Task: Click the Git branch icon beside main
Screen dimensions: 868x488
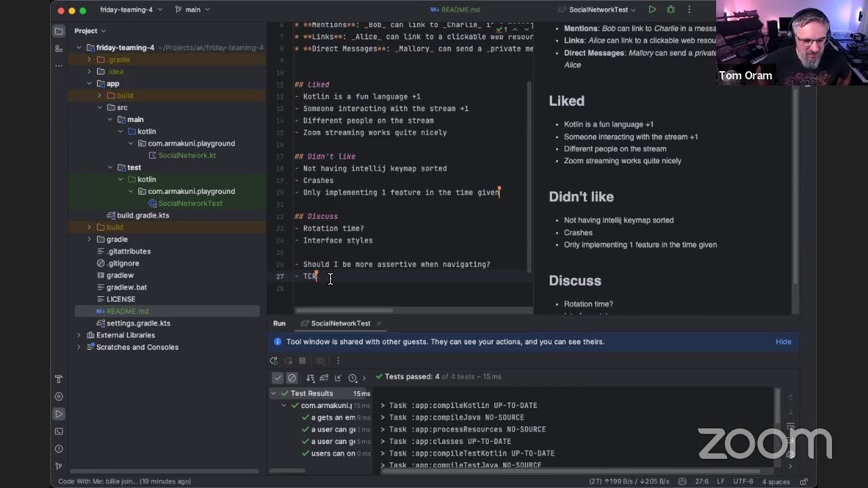Action: pyautogui.click(x=178, y=9)
